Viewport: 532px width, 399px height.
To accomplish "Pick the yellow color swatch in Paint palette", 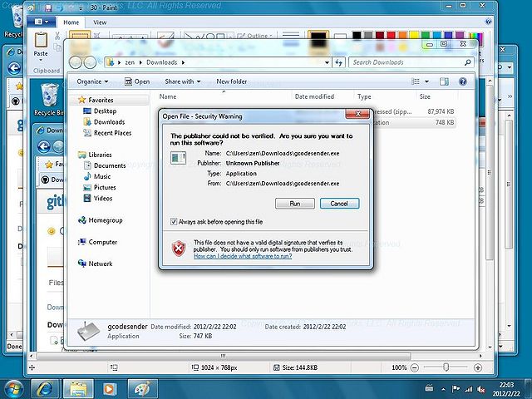I will [414, 35].
